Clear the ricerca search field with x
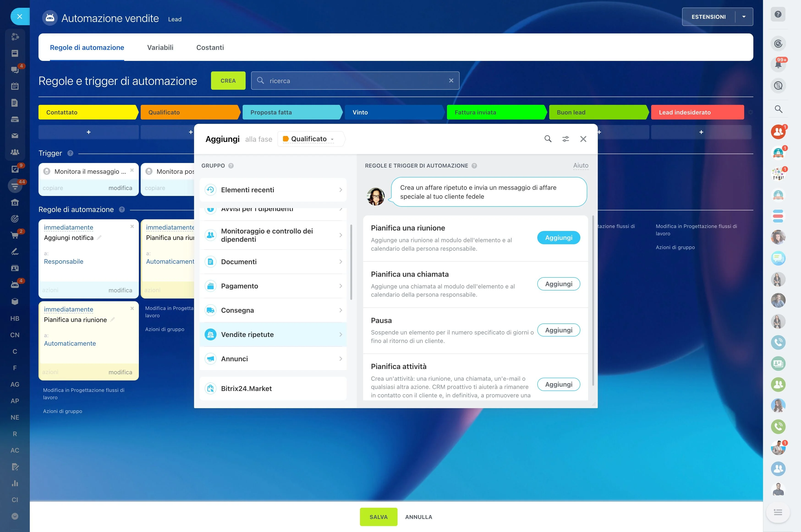The width and height of the screenshot is (801, 532). [x=451, y=80]
